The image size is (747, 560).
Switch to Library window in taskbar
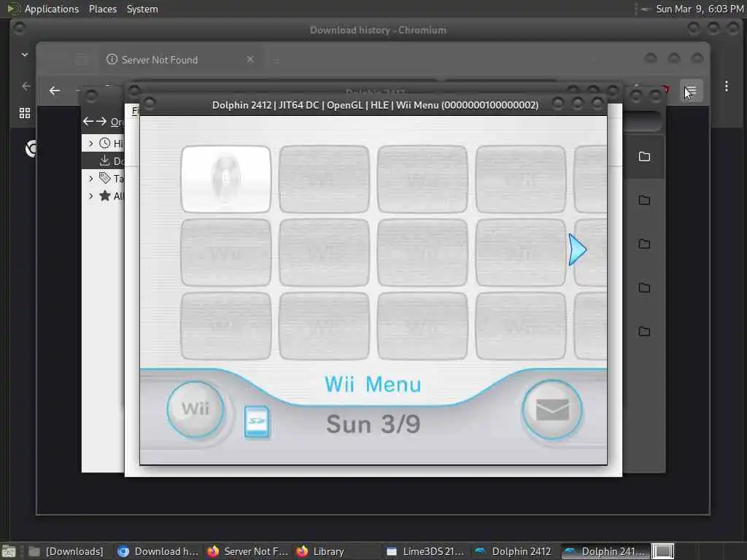[x=337, y=551]
